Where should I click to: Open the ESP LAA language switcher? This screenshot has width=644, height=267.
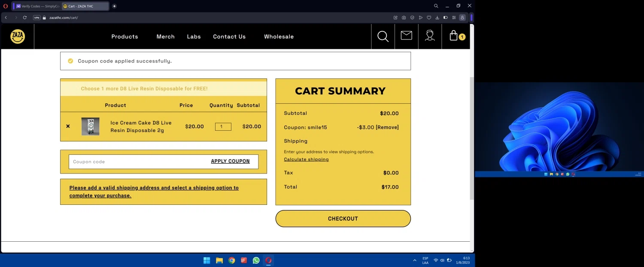point(425,260)
